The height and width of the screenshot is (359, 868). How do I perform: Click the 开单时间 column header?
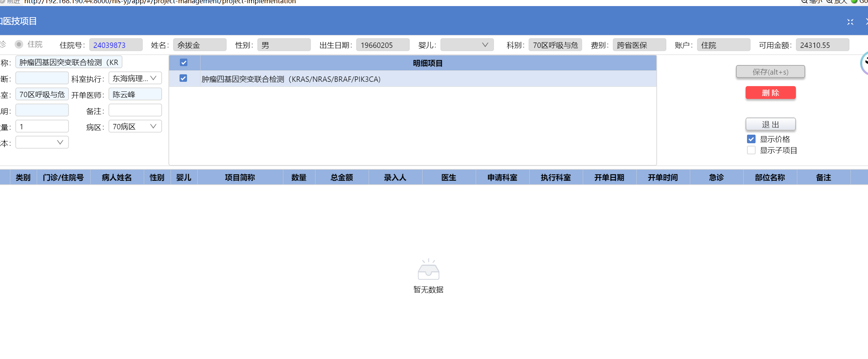coord(663,178)
